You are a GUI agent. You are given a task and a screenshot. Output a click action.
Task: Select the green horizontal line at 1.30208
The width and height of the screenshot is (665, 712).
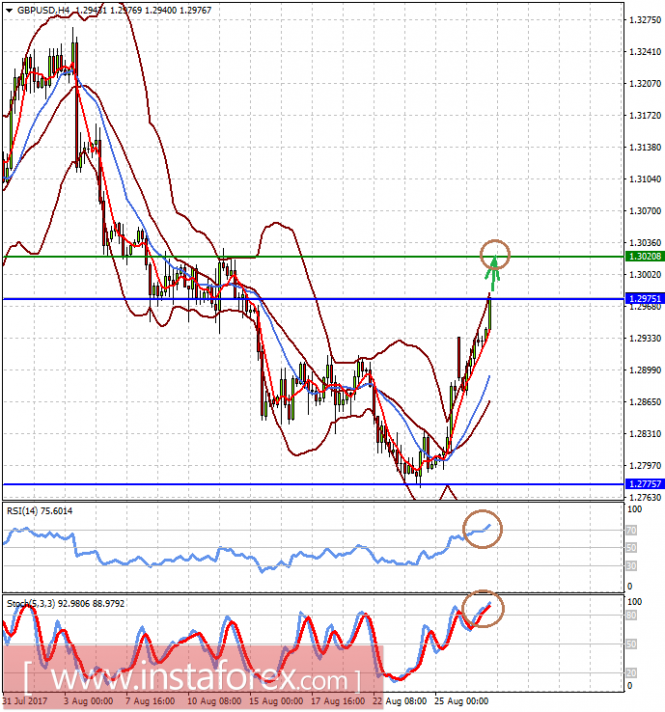click(x=313, y=257)
